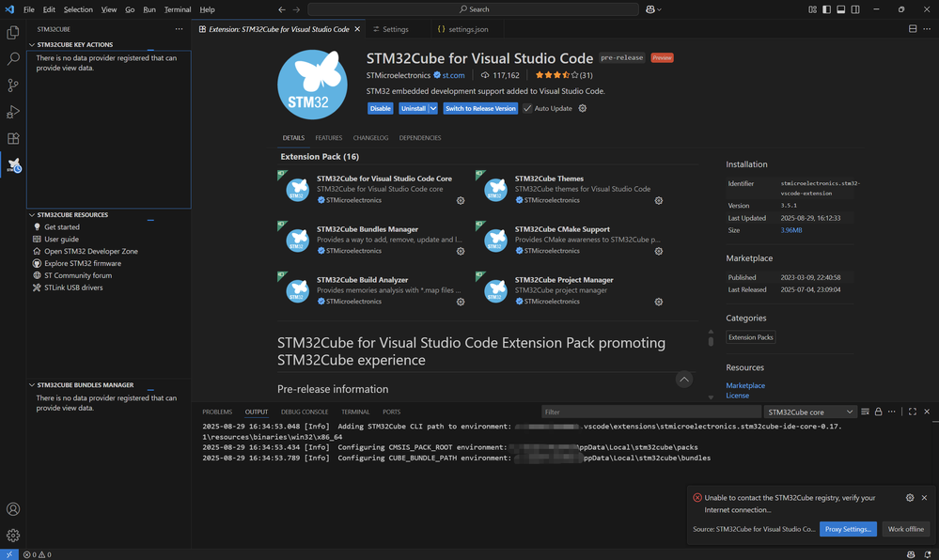The height and width of the screenshot is (560, 939).
Task: Click the scroll-to-top chevron button
Action: [x=684, y=379]
